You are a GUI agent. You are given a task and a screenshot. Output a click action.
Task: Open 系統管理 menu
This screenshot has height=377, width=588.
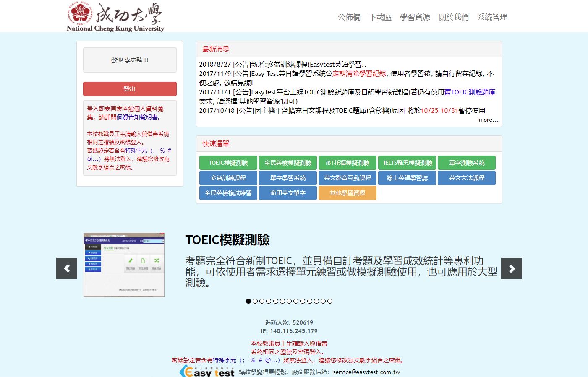point(492,17)
